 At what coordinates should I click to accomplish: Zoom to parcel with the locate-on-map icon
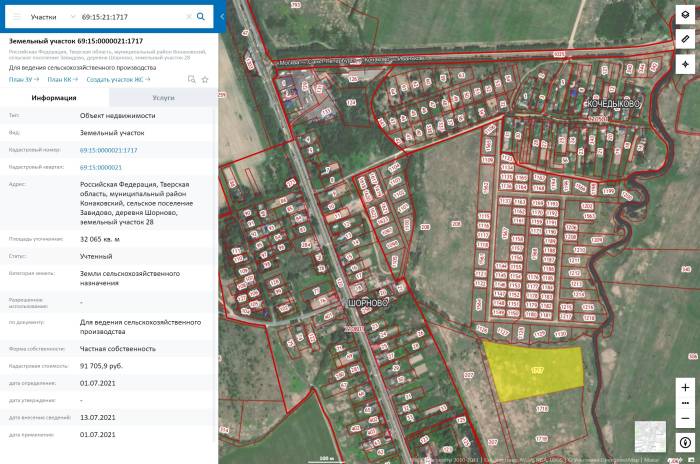pos(192,79)
